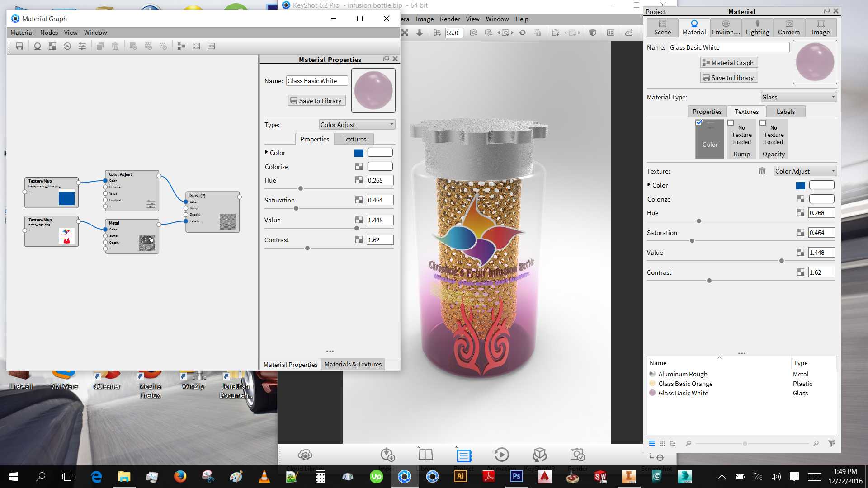Click the Render icon in bottom bar
Viewport: 868px width, 488px height.
click(578, 455)
